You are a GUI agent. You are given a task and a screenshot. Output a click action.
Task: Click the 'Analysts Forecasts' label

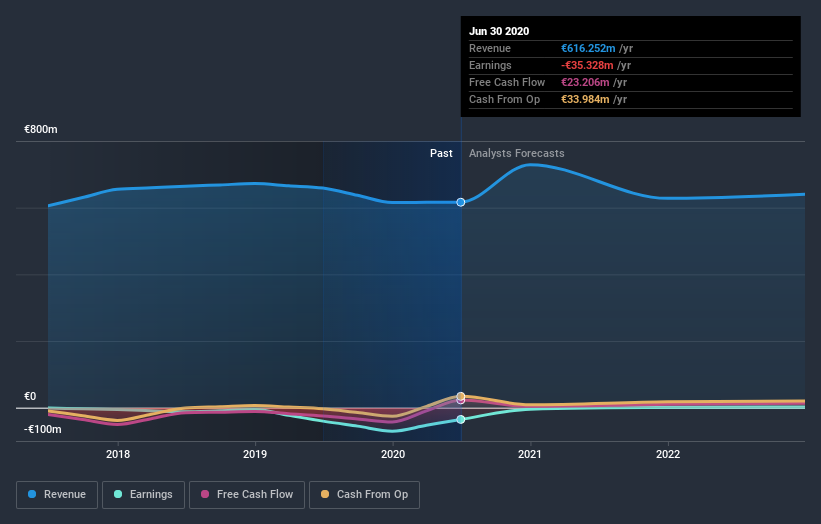(517, 153)
